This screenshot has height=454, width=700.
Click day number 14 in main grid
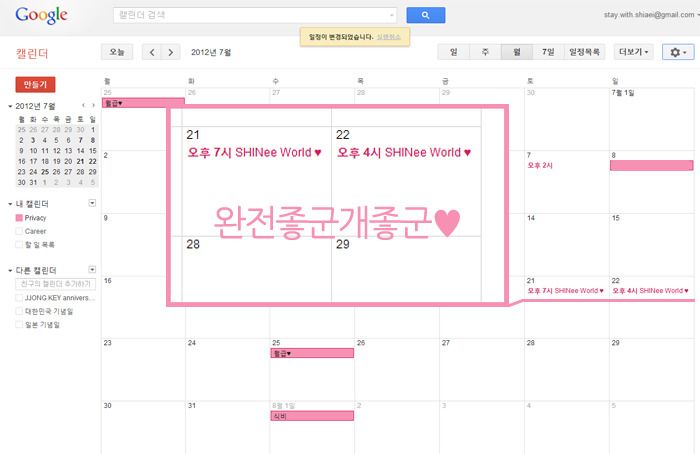pyautogui.click(x=531, y=218)
